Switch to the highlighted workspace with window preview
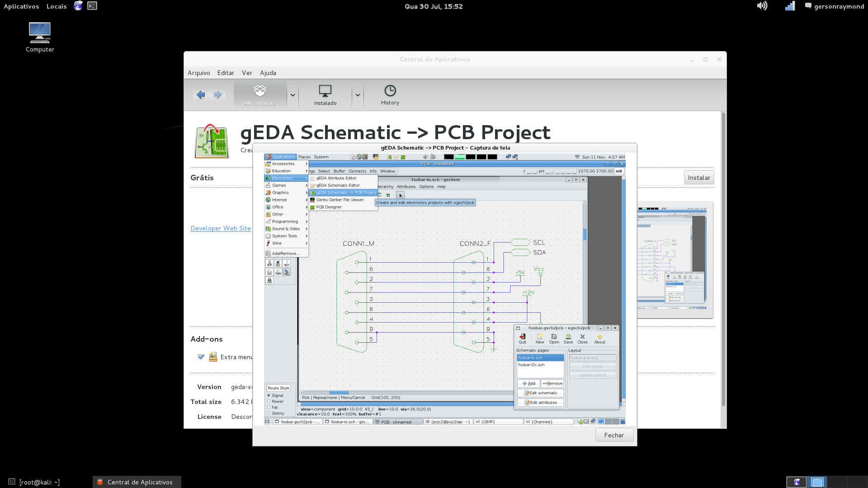This screenshot has width=868, height=488. click(817, 482)
